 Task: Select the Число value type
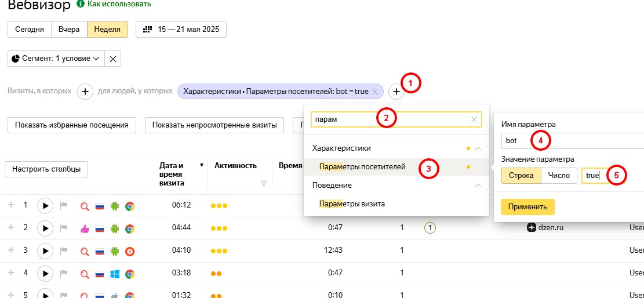coord(559,176)
